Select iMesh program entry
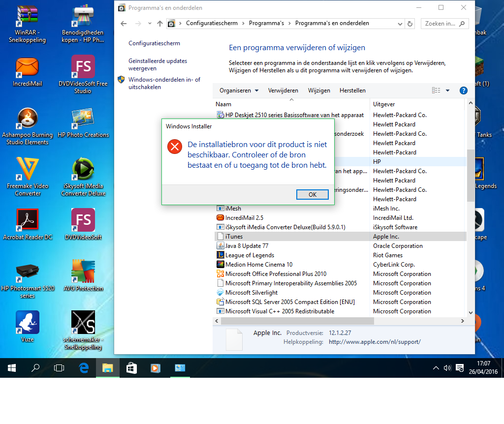Screen dimensions: 504x424 tap(340, 209)
